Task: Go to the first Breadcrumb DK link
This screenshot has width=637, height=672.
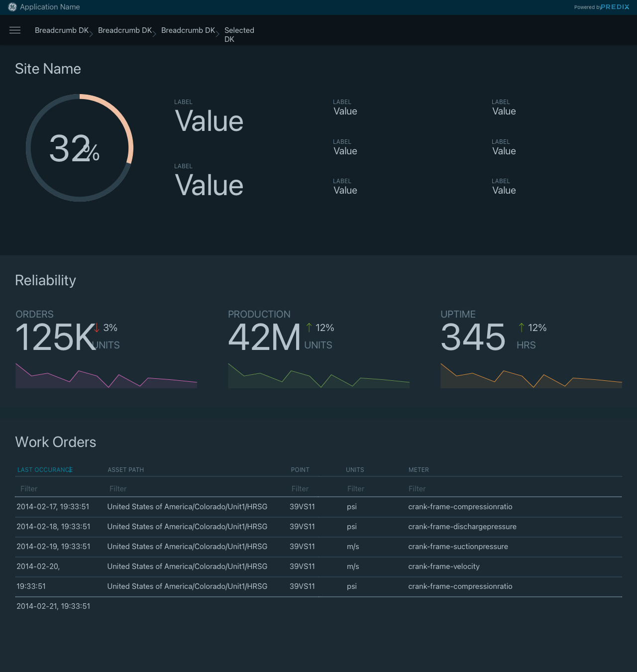Action: (62, 30)
